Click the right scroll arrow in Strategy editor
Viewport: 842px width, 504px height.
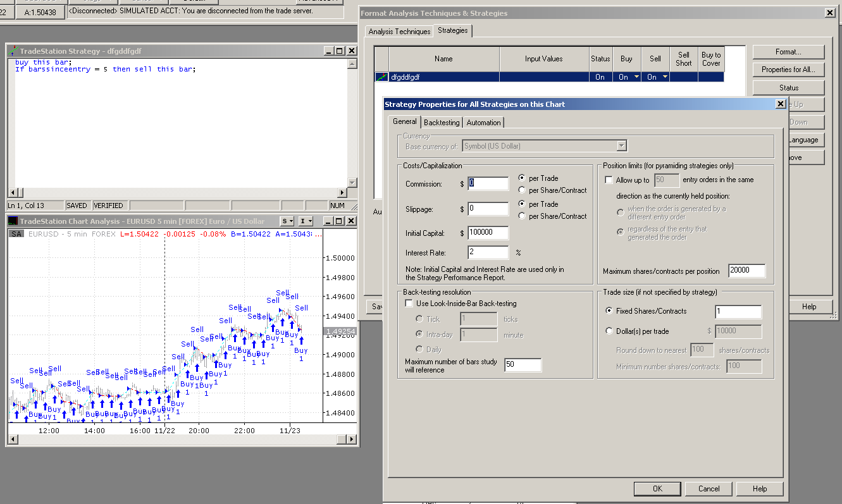[x=342, y=193]
